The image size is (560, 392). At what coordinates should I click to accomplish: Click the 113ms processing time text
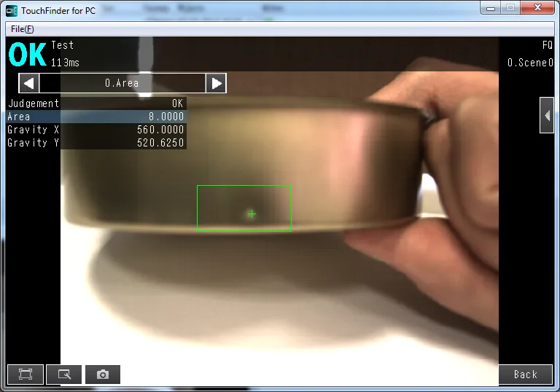[66, 63]
